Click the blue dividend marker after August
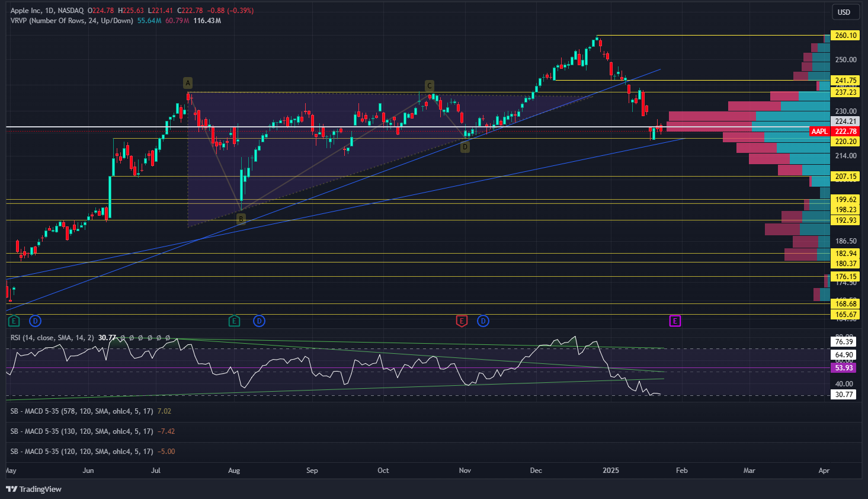 click(x=259, y=321)
